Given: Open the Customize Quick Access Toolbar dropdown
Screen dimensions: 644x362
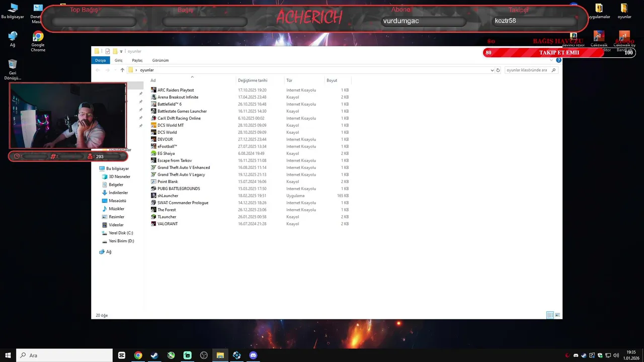Looking at the screenshot, I should tap(121, 51).
